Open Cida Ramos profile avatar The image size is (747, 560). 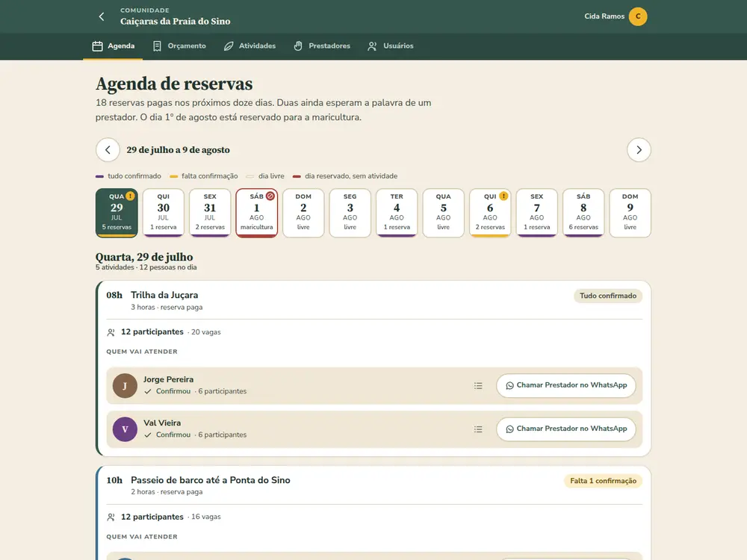click(637, 16)
